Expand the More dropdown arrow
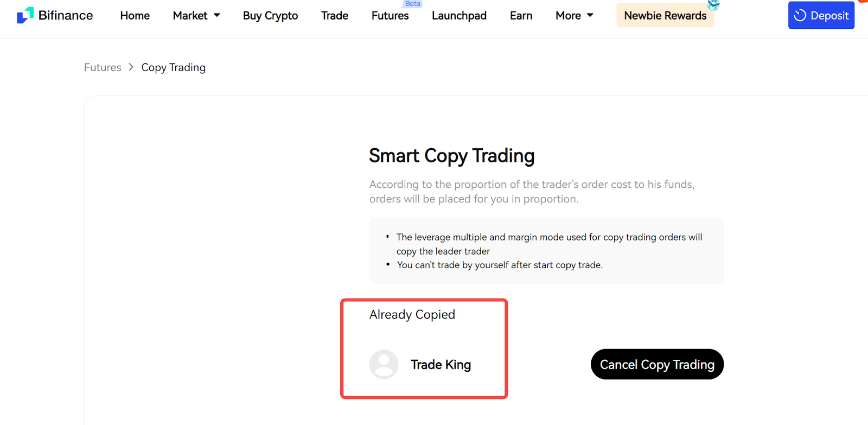 [590, 15]
